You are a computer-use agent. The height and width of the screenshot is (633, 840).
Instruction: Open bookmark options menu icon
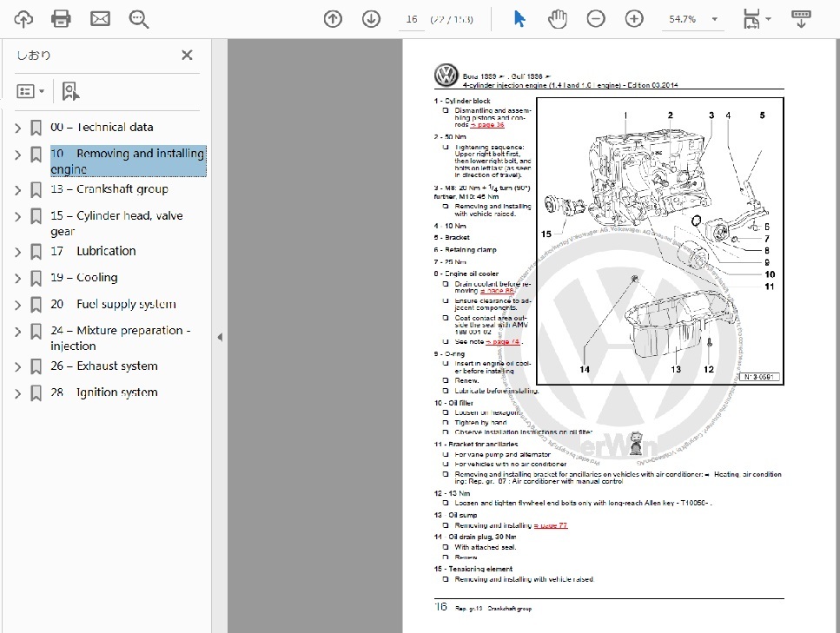(x=30, y=91)
